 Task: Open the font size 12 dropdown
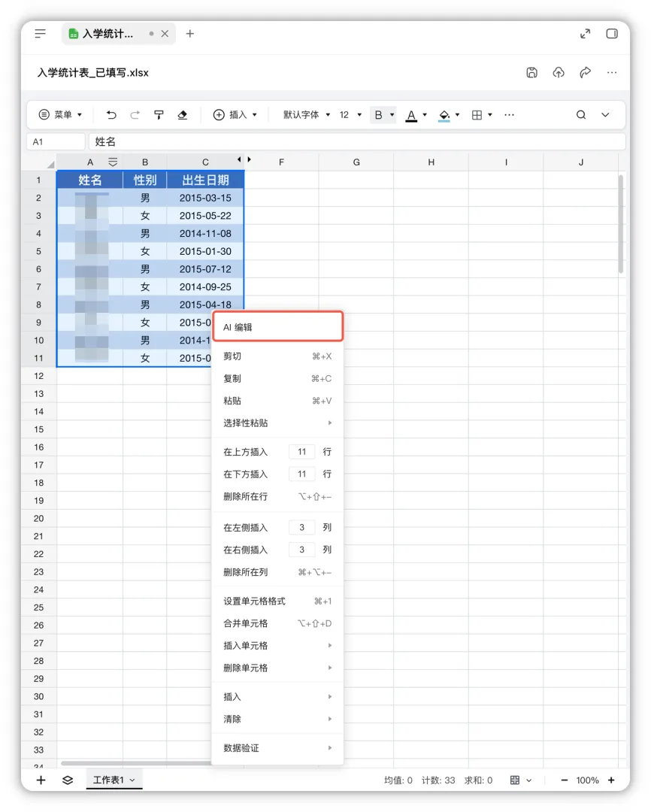pos(350,115)
